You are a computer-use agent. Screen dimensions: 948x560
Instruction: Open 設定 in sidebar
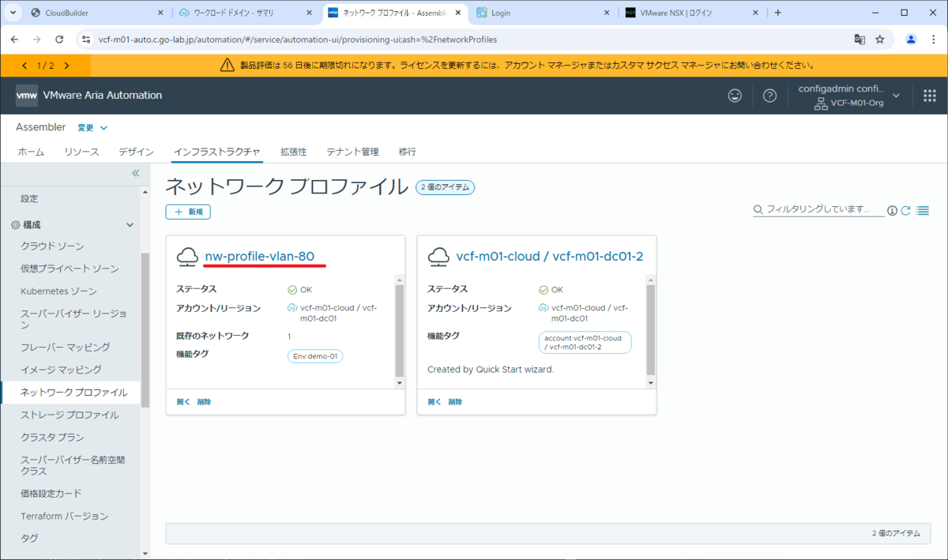29,198
